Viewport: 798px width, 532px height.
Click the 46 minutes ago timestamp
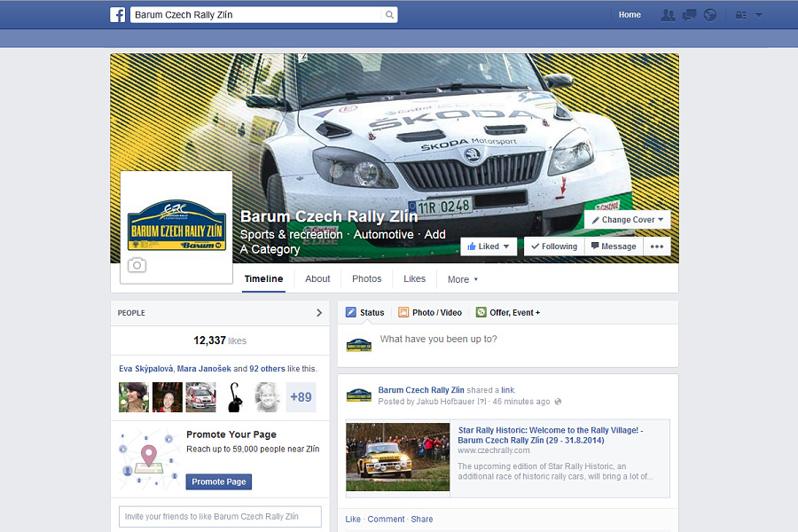click(521, 402)
